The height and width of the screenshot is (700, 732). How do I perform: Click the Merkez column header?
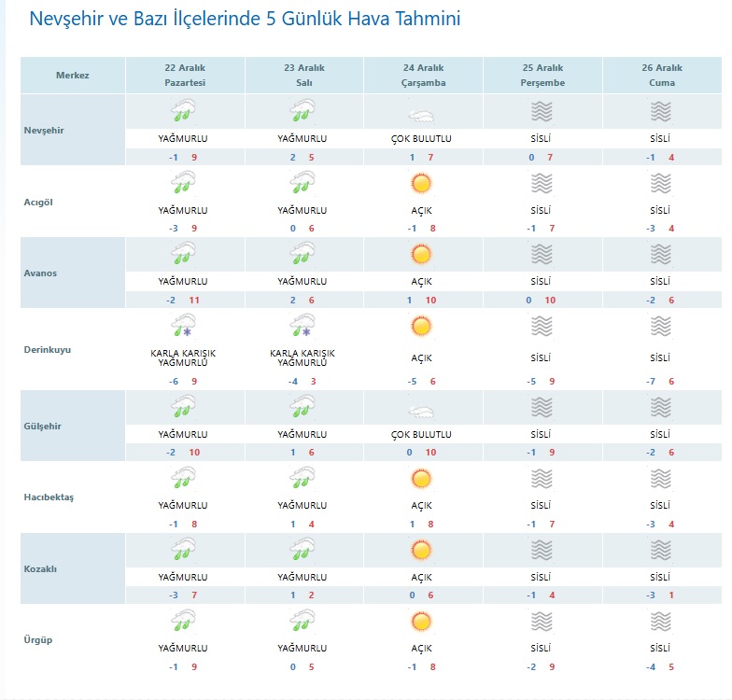pos(72,76)
